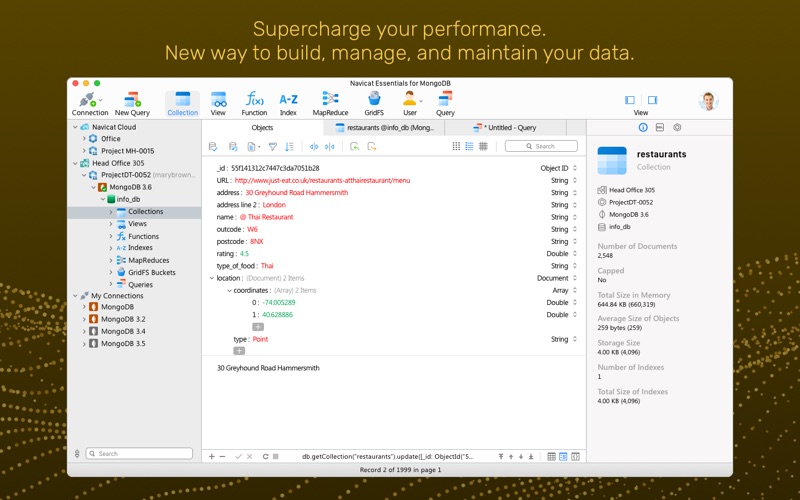Collapse the coordinates array field
Image resolution: width=800 pixels, height=500 pixels.
coord(229,290)
